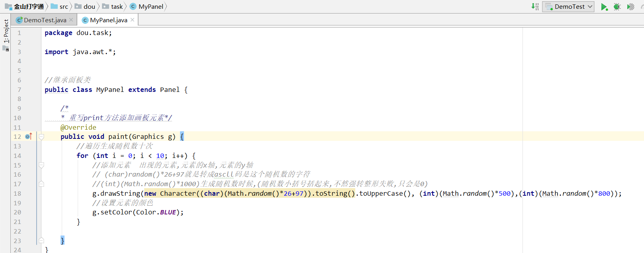This screenshot has width=644, height=253.
Task: Click the number 800 on line 18
Action: pyautogui.click(x=604, y=194)
